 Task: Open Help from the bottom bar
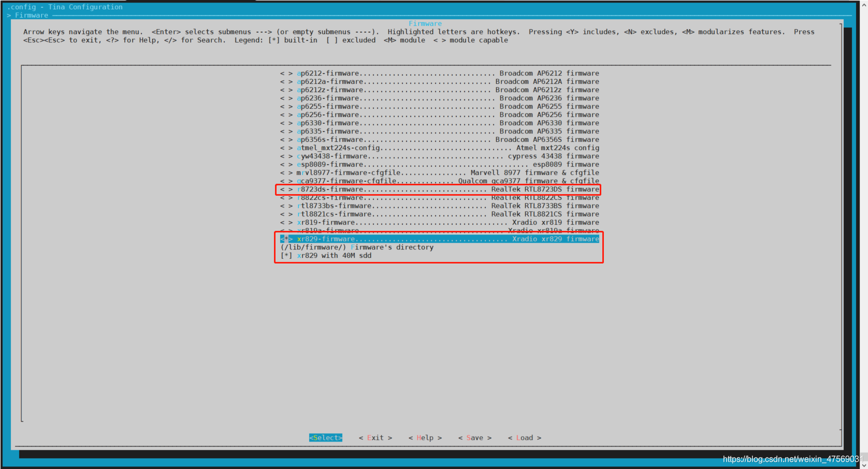[425, 438]
